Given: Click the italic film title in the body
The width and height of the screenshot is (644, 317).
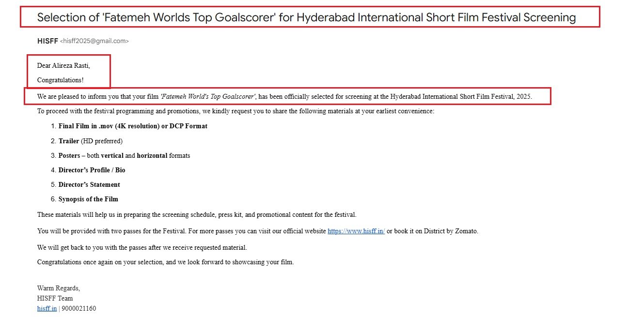Looking at the screenshot, I should (x=208, y=96).
